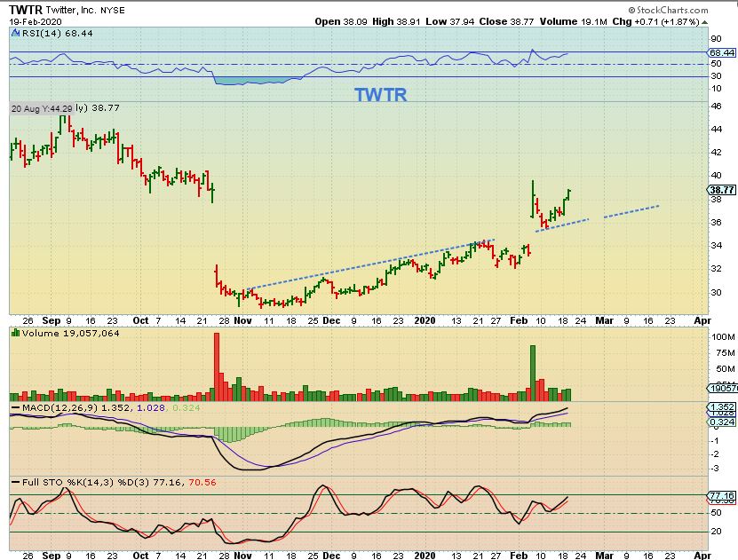
Task: Click the 0.324 histogram value tag on the right
Action: tap(722, 422)
